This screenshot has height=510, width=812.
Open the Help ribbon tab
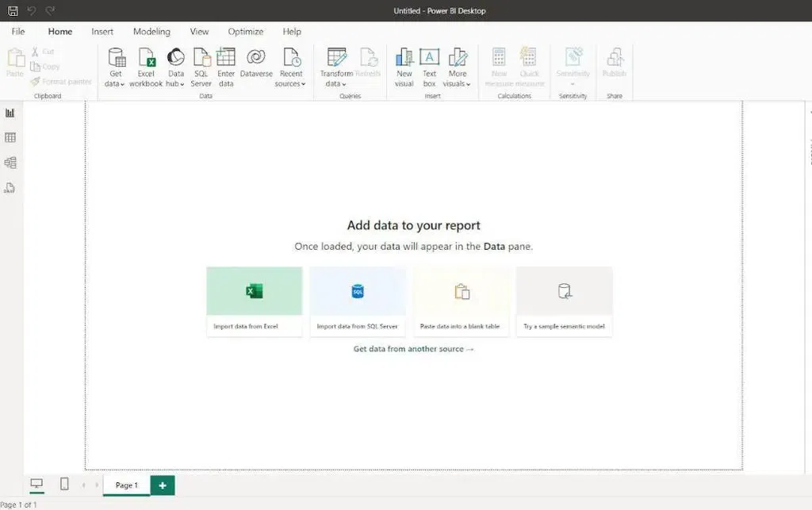click(x=292, y=32)
